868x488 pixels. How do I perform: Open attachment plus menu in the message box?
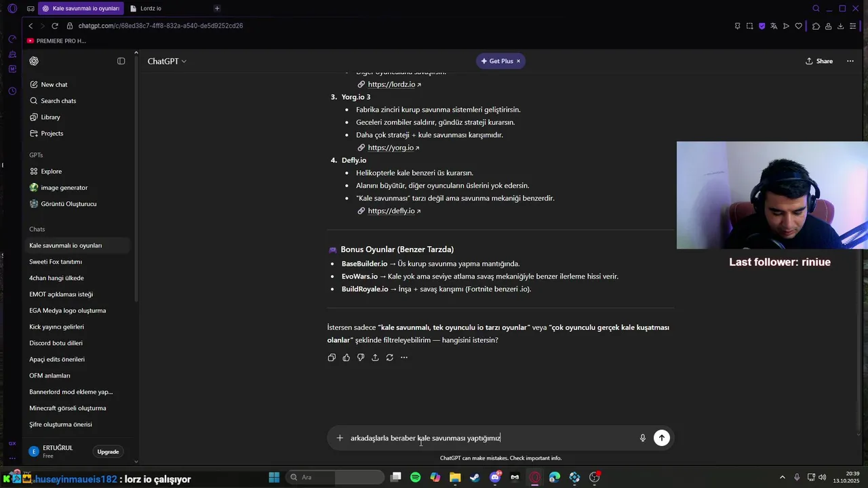340,438
